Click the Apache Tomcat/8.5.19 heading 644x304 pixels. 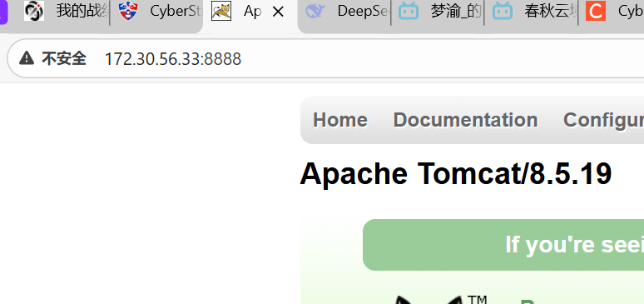tap(456, 173)
